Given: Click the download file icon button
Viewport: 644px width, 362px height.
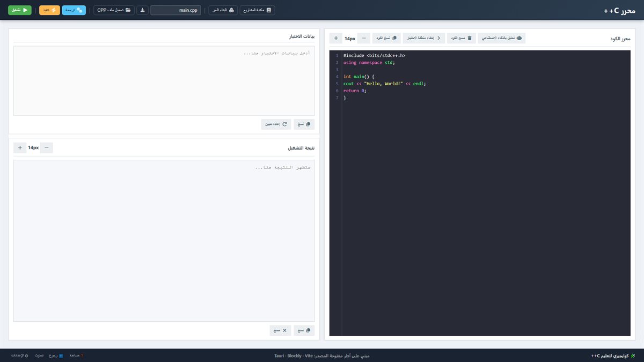Looking at the screenshot, I should 142,10.
